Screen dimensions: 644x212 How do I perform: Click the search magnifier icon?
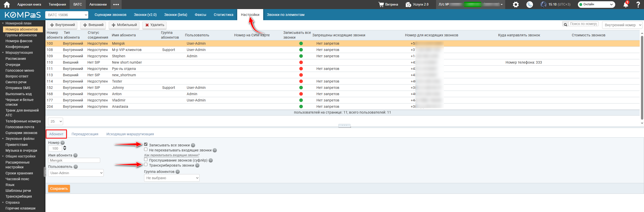pyautogui.click(x=565, y=24)
